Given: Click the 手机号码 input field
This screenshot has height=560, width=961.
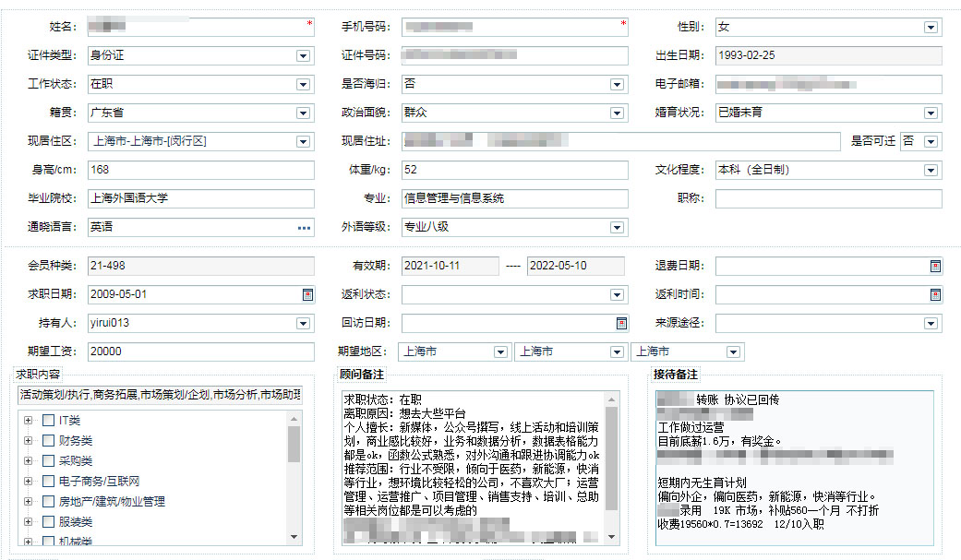Looking at the screenshot, I should [515, 27].
